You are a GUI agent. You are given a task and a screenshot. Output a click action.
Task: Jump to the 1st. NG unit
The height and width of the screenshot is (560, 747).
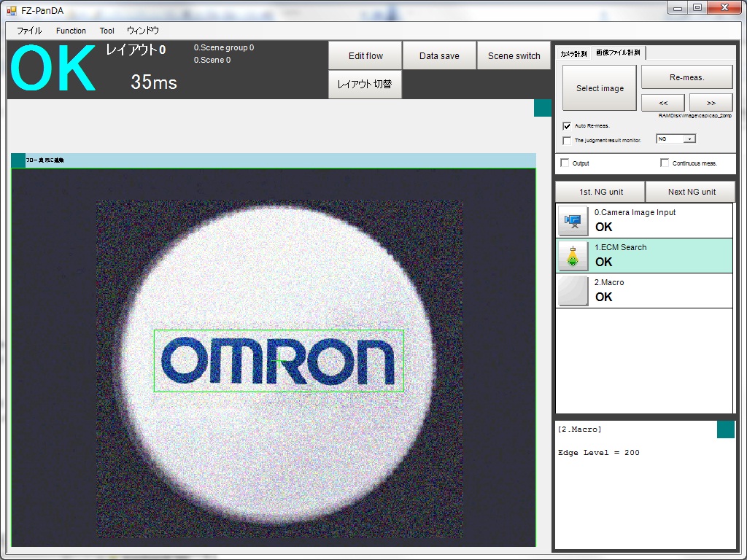coord(600,192)
